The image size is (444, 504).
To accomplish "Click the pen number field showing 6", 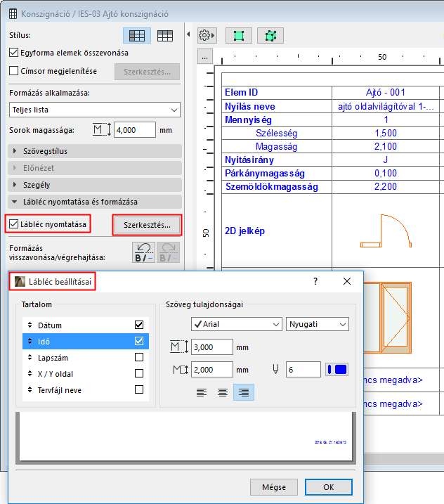I will pyautogui.click(x=303, y=370).
